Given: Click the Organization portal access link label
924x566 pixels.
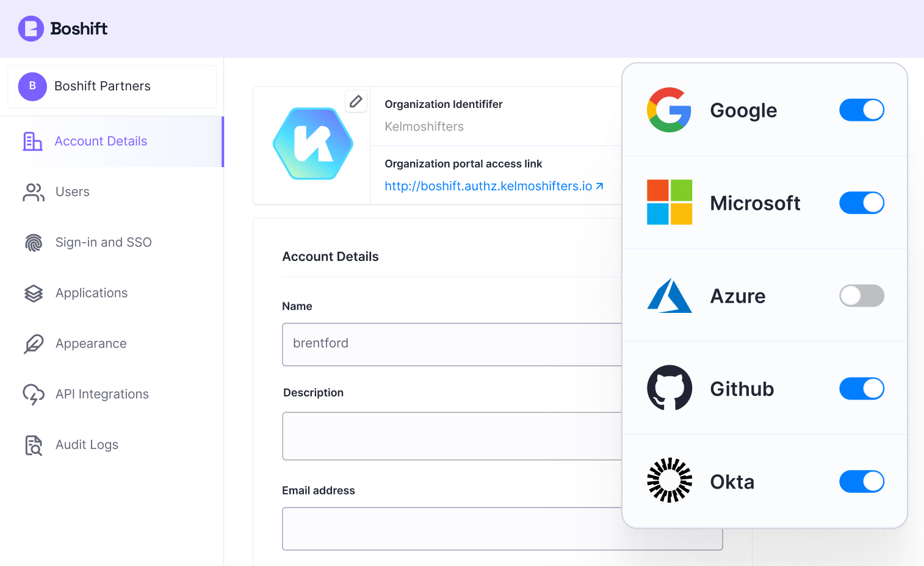Looking at the screenshot, I should (463, 164).
